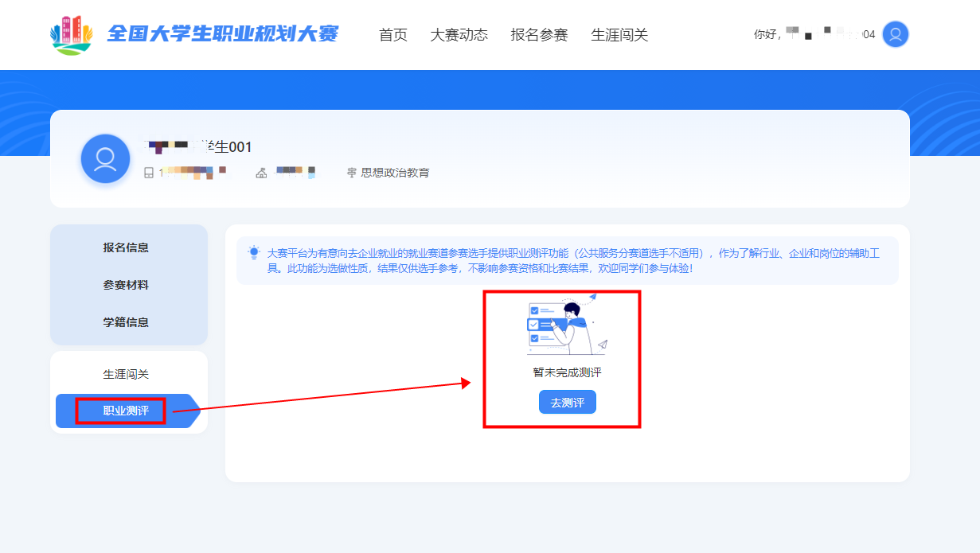Click the school icon in the profile card

tap(261, 173)
